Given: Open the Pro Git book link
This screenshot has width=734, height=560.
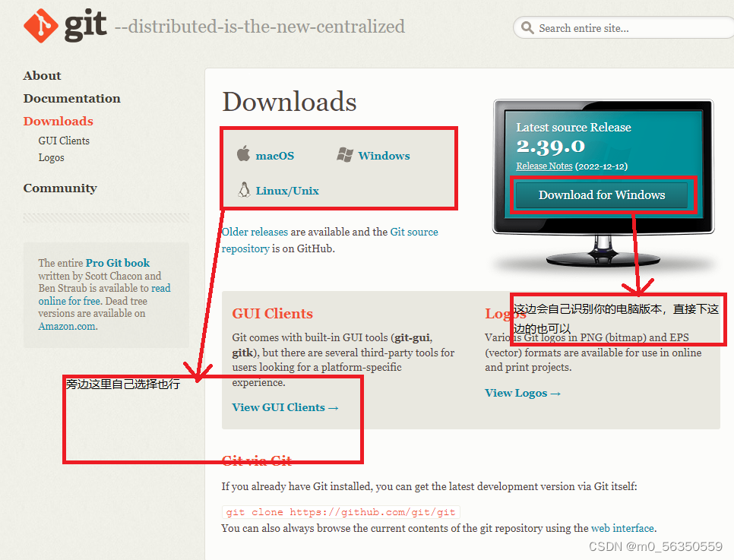Looking at the screenshot, I should pos(118,263).
